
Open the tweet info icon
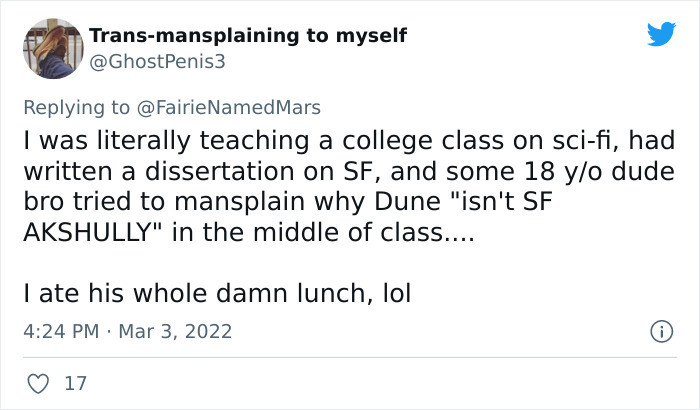pos(660,330)
